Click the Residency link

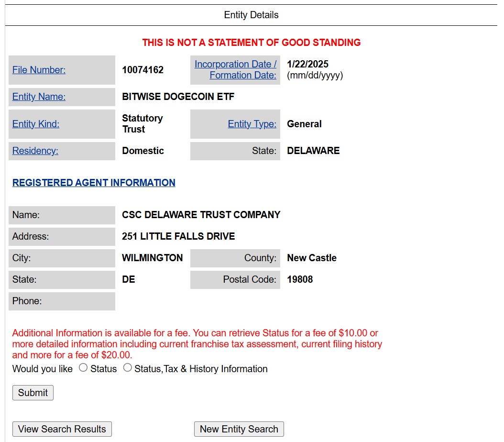[x=35, y=151]
